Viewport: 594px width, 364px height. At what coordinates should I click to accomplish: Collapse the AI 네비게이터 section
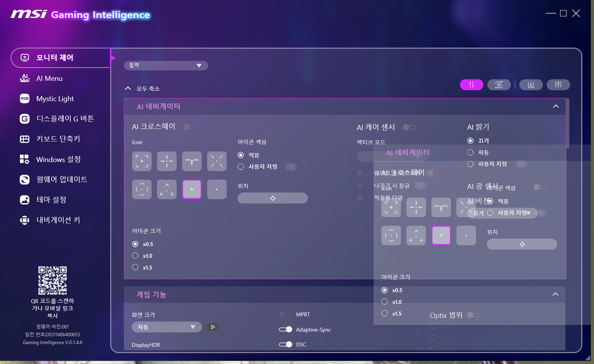point(556,106)
